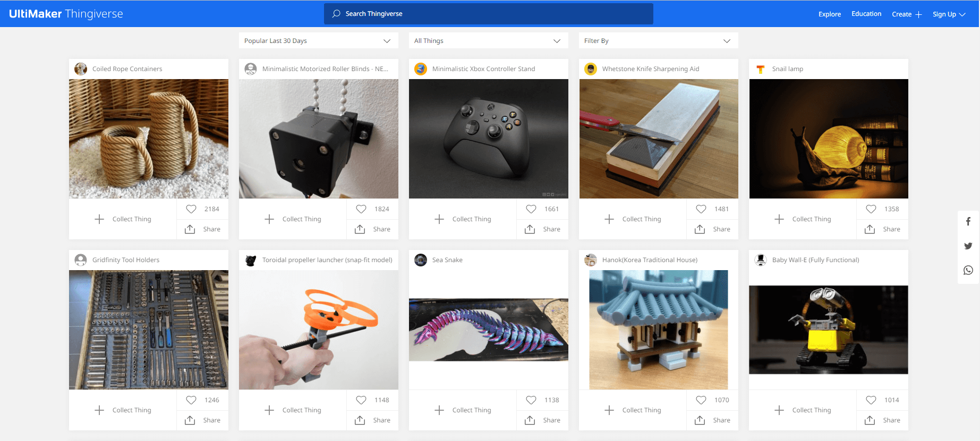Open Baby Wall-E author avatar icon
Image resolution: width=980 pixels, height=441 pixels.
(761, 260)
